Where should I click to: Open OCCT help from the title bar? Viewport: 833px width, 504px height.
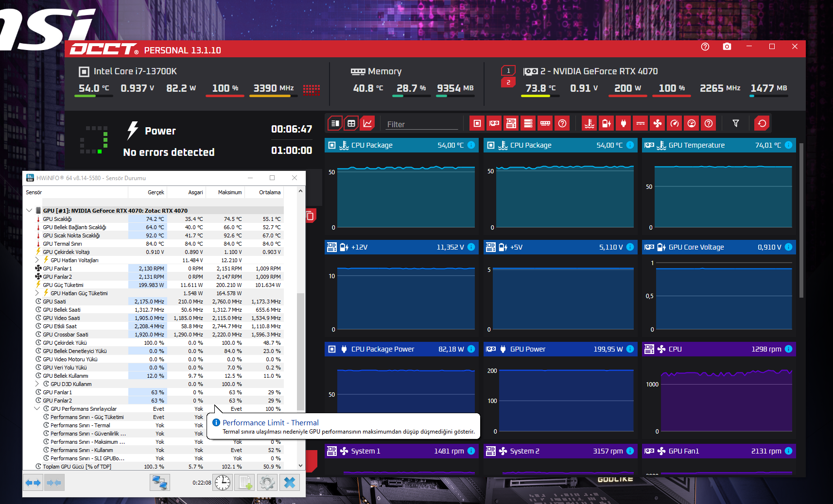(x=705, y=47)
